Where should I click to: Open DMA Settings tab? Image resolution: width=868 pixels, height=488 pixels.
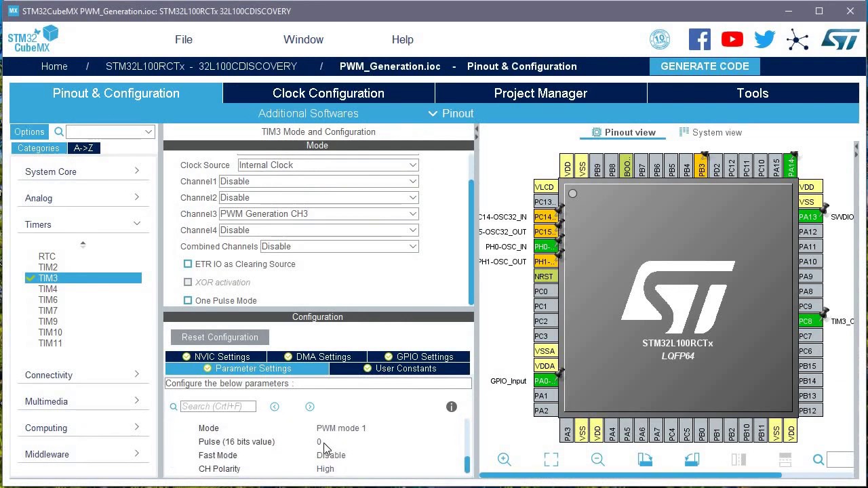(317, 357)
